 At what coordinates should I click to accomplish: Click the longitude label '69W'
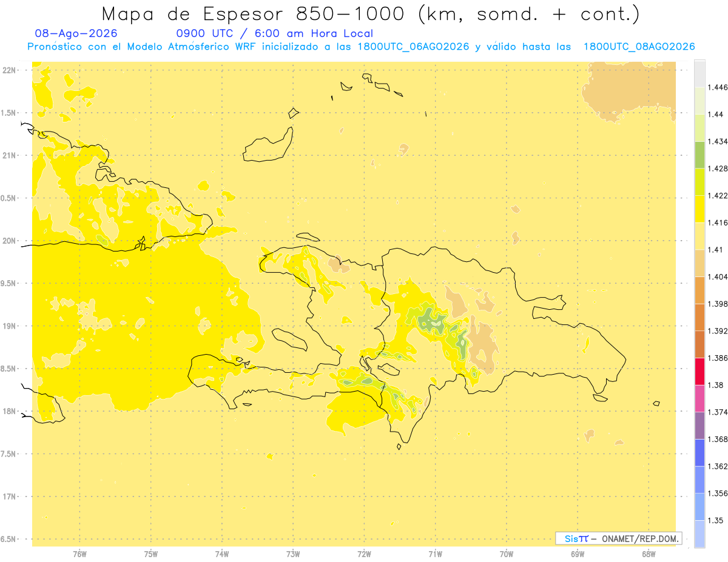578,554
